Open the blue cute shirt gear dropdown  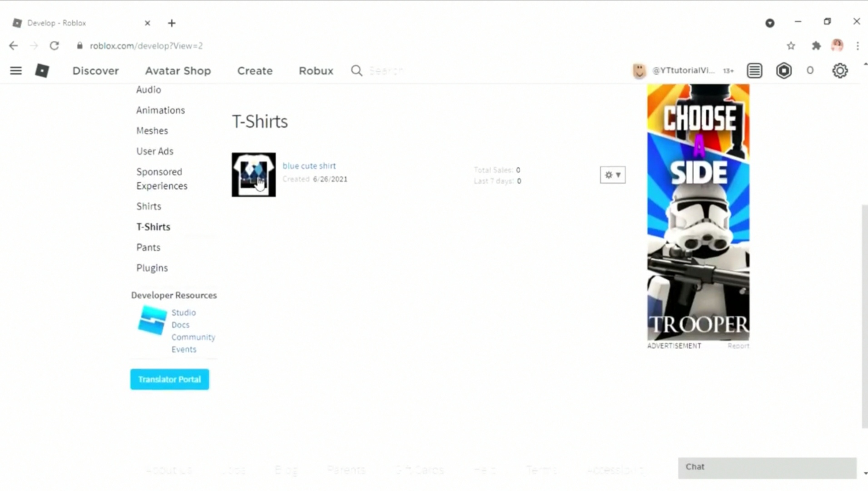click(x=613, y=175)
